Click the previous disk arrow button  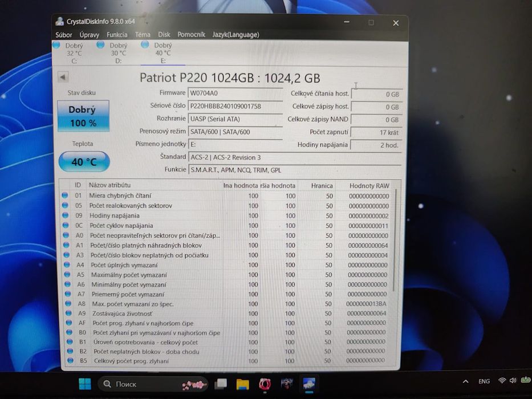[63, 77]
